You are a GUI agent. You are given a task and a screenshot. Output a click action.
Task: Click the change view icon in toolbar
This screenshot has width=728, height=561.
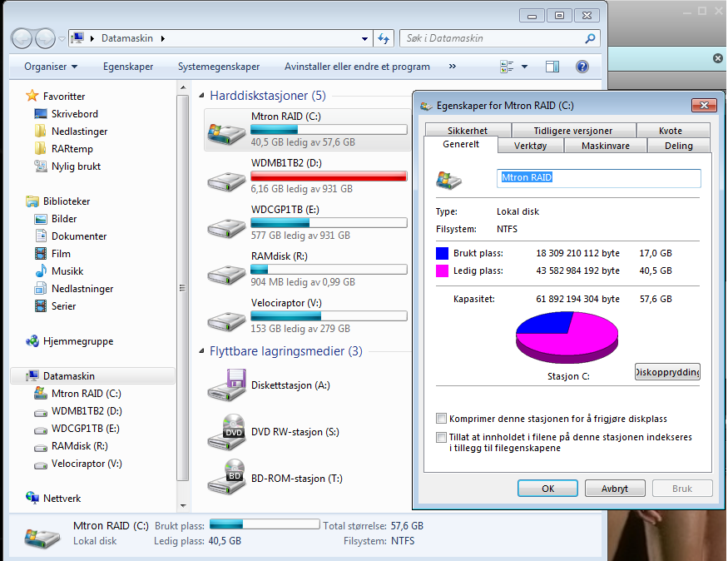507,67
